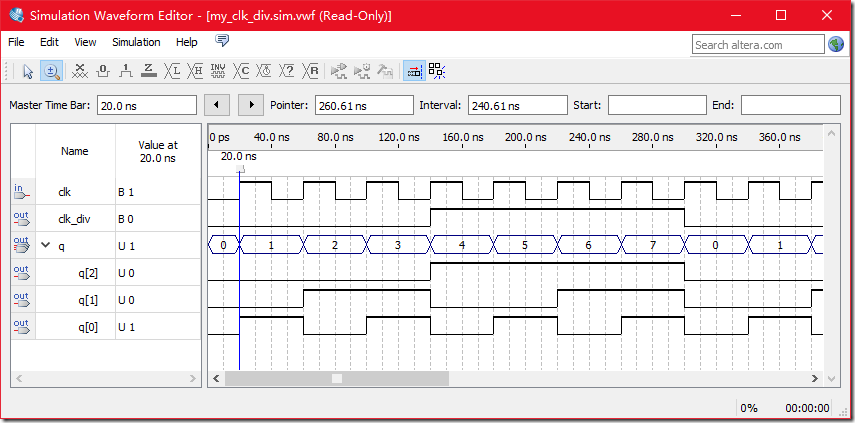
Task: Click the q bus segment with value 4
Action: tap(462, 245)
